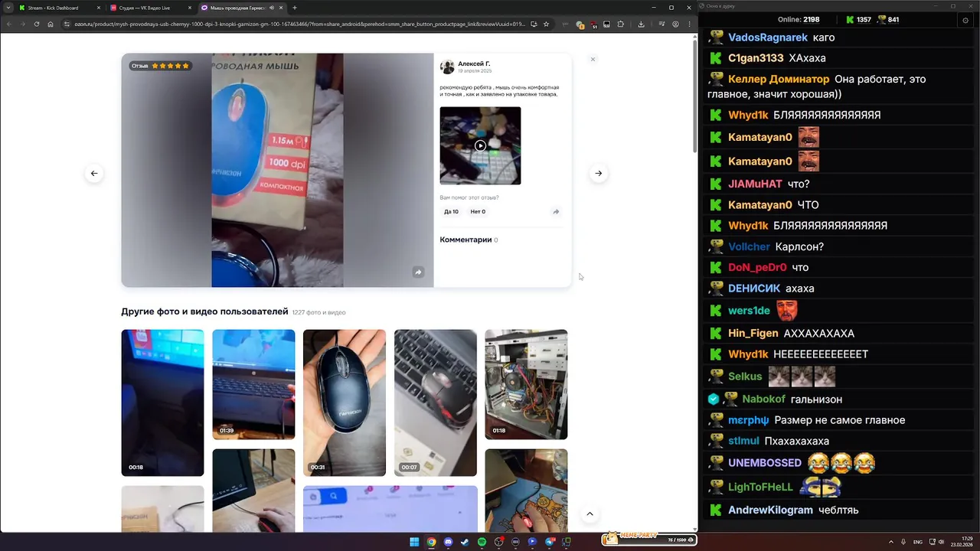Viewport: 980px width, 551px height.
Task: Open reviewer Алексей Г. profile name
Action: click(474, 64)
